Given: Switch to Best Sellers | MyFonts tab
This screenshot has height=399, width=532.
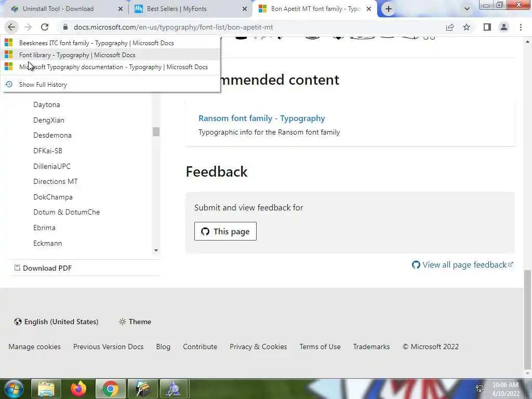Looking at the screenshot, I should coord(190,9).
